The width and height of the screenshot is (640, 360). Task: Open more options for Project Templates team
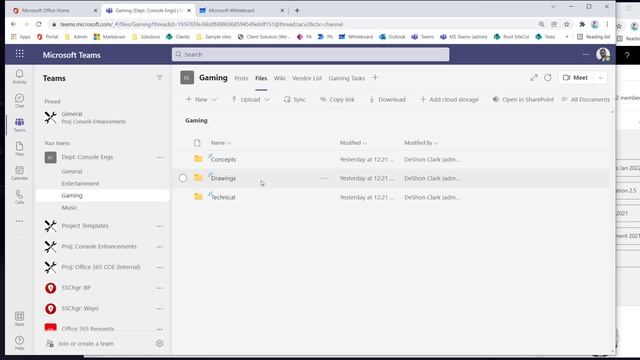pyautogui.click(x=160, y=226)
